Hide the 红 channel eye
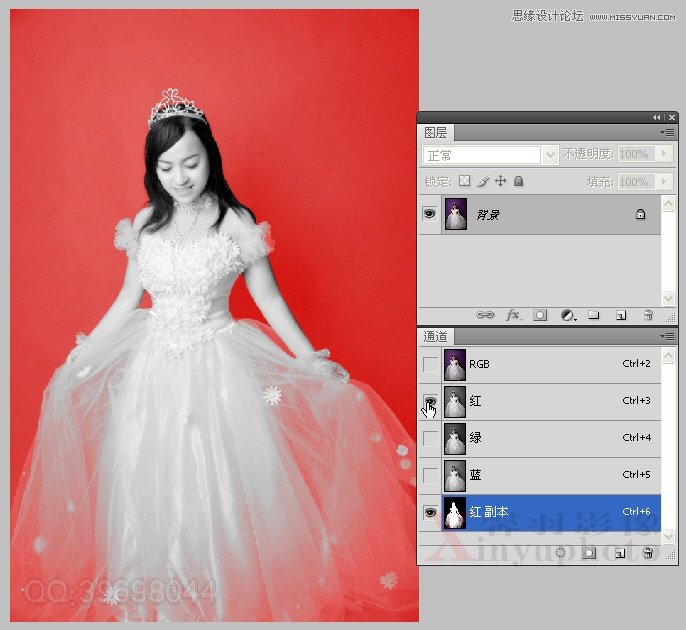 430,401
